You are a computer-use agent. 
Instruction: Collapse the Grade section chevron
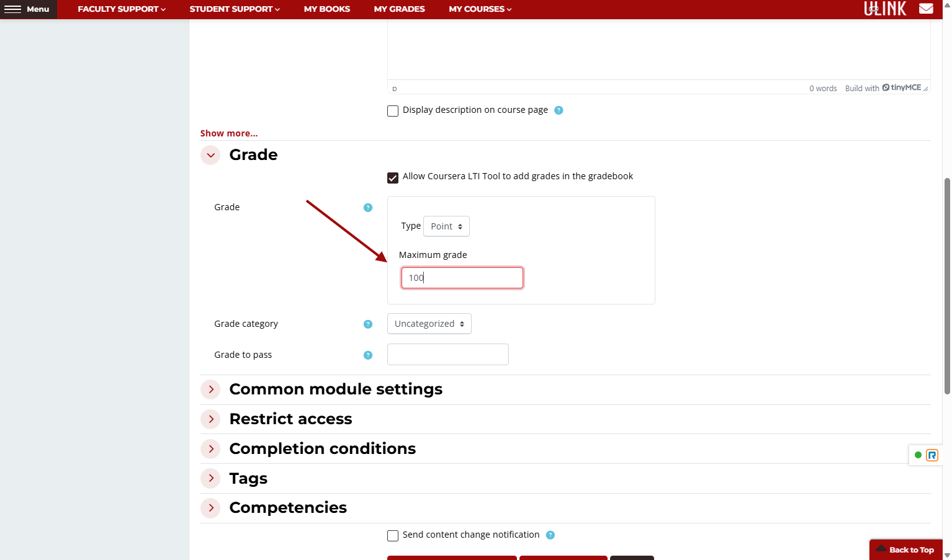[x=211, y=155]
